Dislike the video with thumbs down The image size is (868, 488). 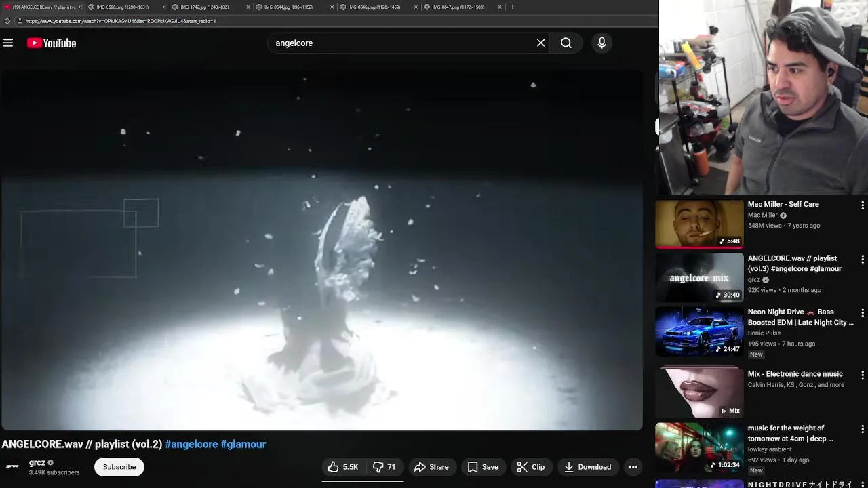pos(384,467)
